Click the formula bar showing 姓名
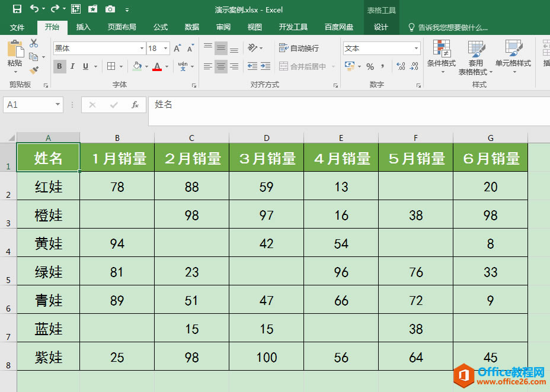 pos(349,111)
